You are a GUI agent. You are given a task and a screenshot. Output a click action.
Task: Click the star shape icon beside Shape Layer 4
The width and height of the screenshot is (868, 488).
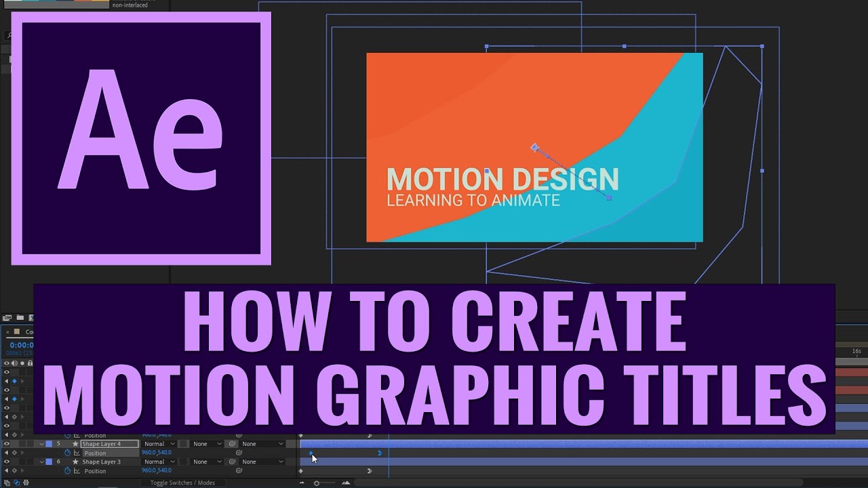click(75, 444)
